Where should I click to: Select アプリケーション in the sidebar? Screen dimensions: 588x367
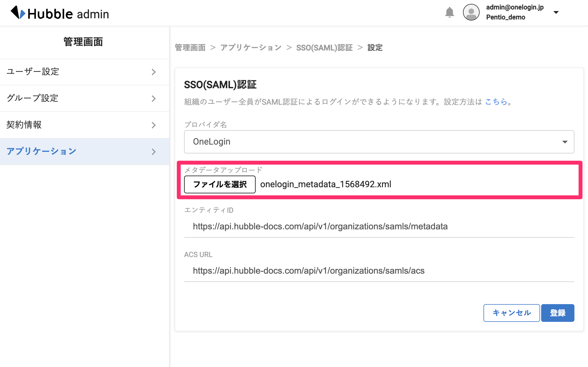[85, 152]
